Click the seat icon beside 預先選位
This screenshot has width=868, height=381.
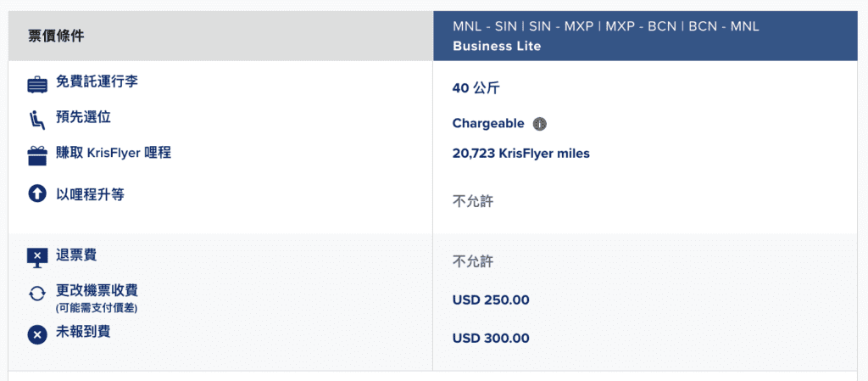tap(36, 120)
